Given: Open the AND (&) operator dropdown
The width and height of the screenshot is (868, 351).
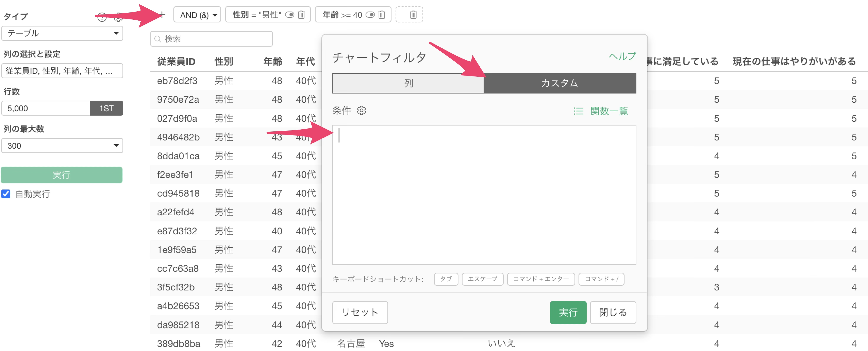Looking at the screenshot, I should [x=198, y=15].
